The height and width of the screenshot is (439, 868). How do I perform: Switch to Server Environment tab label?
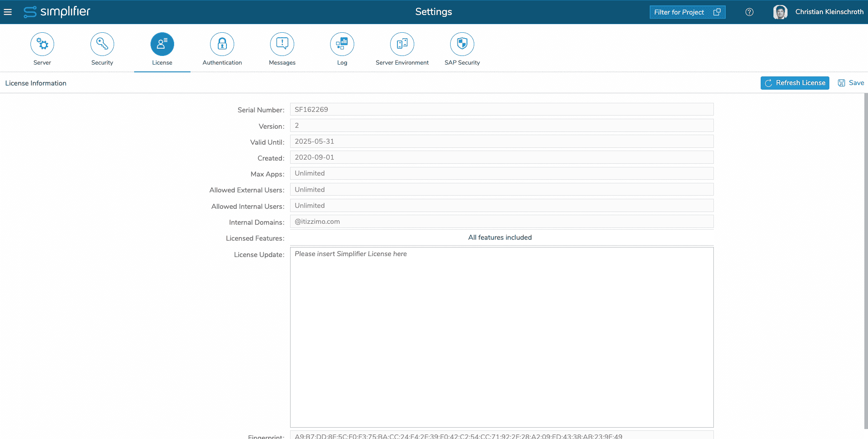402,63
